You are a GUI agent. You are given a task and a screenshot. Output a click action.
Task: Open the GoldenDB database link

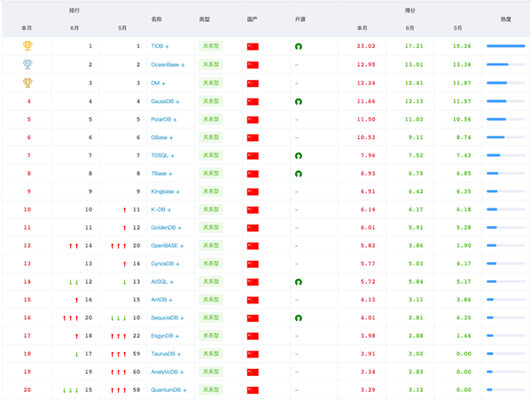tap(163, 227)
